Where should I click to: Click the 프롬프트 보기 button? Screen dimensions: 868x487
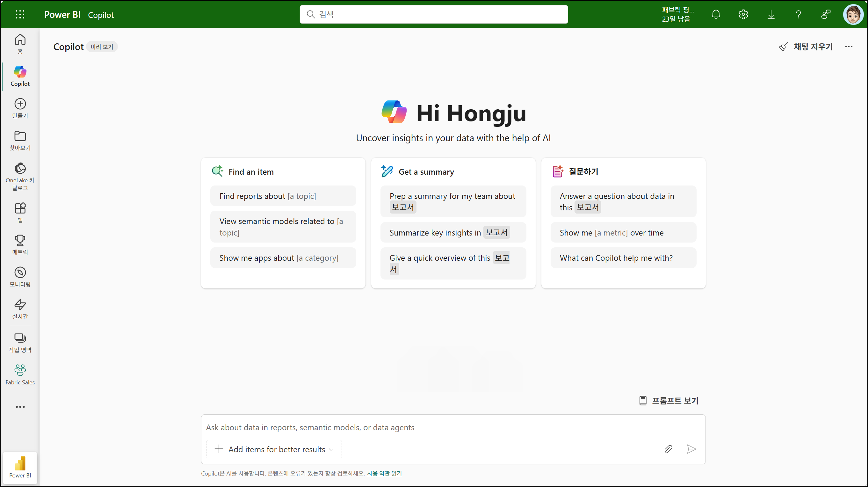[669, 400]
